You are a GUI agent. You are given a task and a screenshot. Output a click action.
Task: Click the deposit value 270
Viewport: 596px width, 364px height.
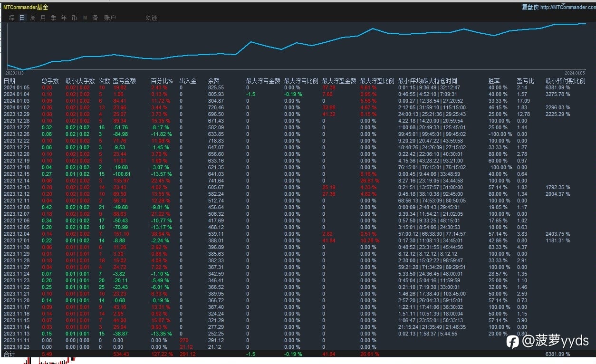pyautogui.click(x=184, y=340)
